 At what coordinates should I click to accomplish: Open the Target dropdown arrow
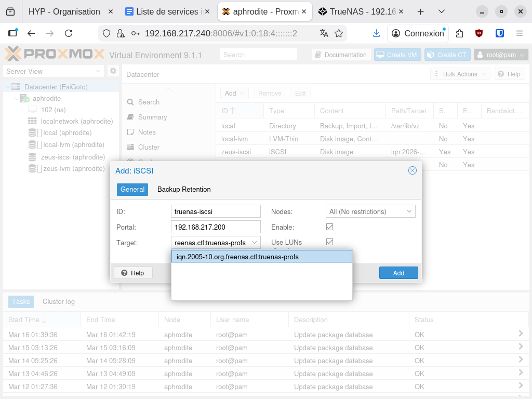point(255,243)
